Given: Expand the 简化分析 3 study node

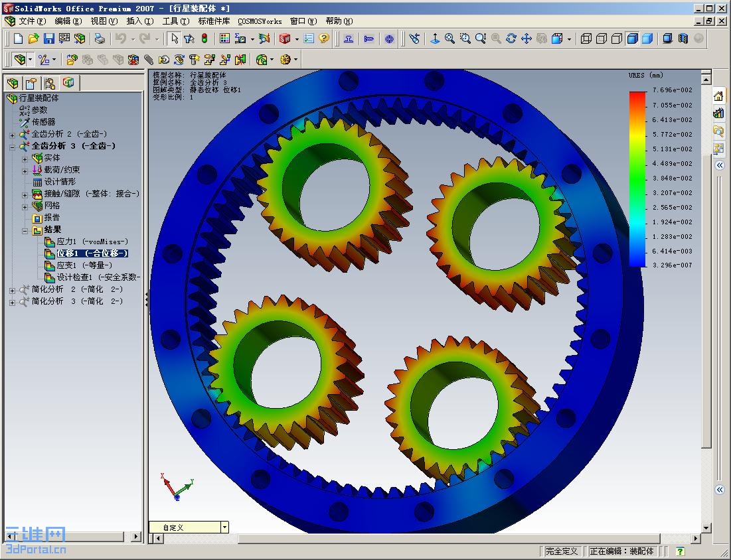Looking at the screenshot, I should pyautogui.click(x=12, y=303).
